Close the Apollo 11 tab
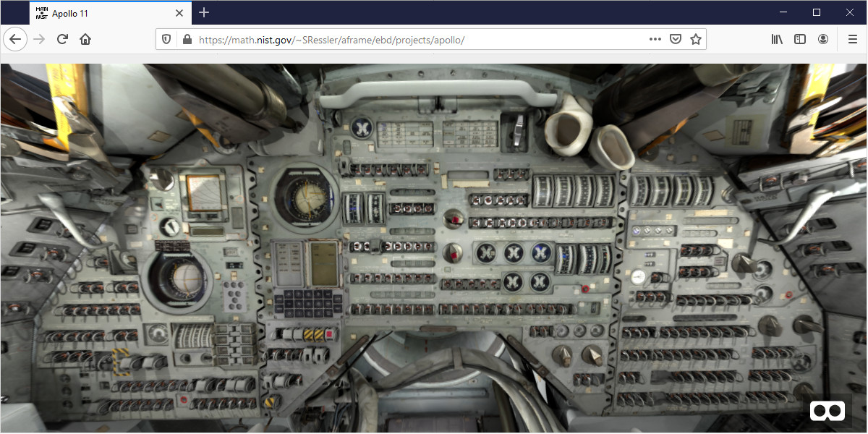868x434 pixels. point(179,12)
